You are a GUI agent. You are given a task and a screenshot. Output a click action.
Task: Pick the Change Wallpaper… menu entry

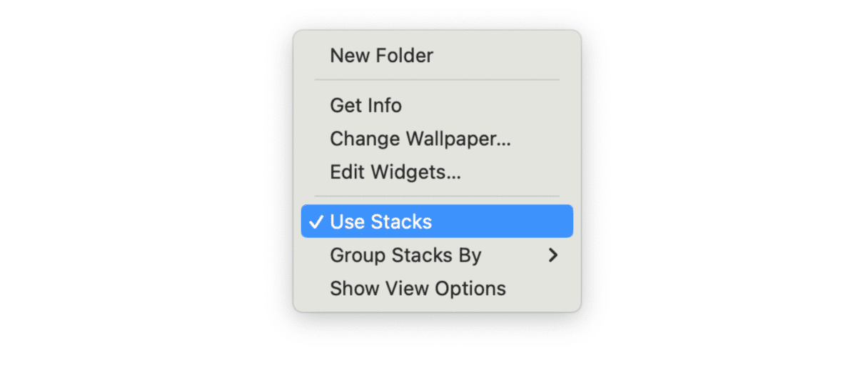pos(420,139)
